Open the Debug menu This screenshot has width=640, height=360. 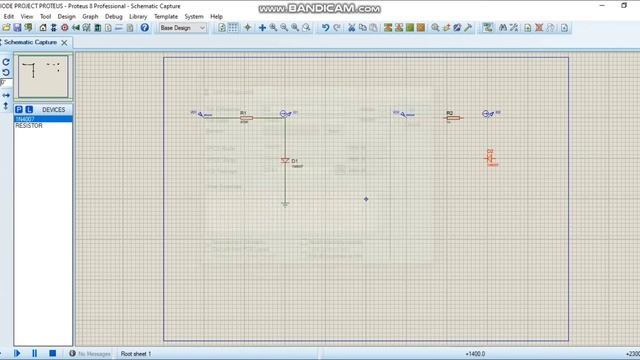[x=113, y=17]
